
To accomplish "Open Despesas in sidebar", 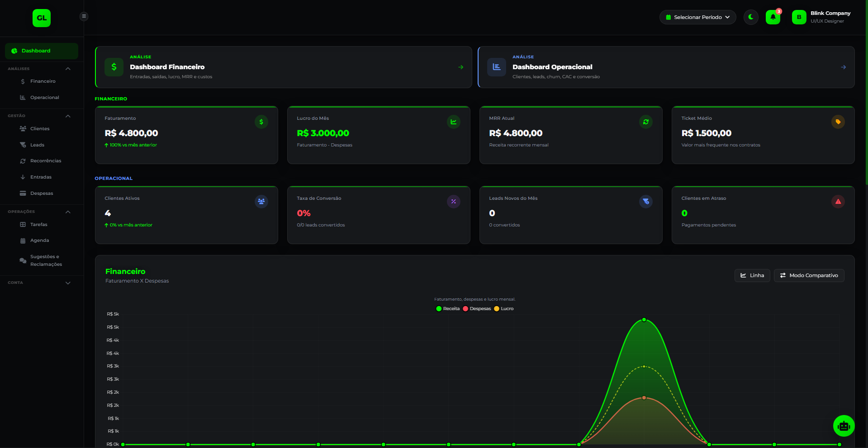I will coord(42,193).
